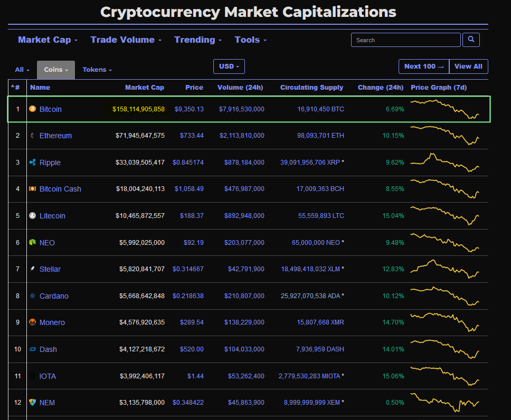The width and height of the screenshot is (511, 420).
Task: Open the Cardano coin page
Action: coord(54,296)
